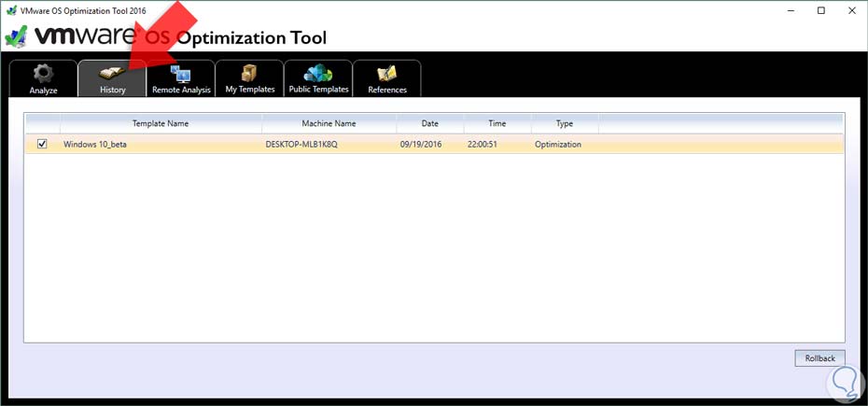
Task: Maximize the VMware OS Optimization Tool window
Action: pyautogui.click(x=821, y=10)
